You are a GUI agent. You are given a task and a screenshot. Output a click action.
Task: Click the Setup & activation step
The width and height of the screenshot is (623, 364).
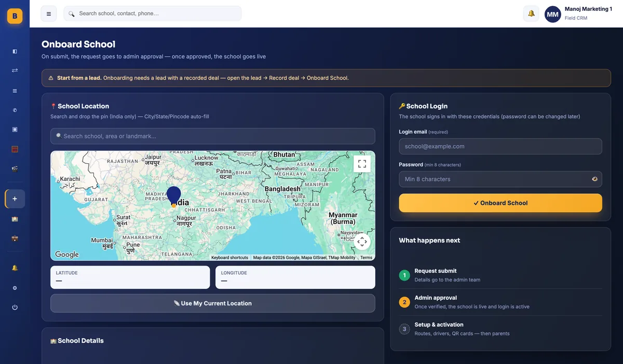(500, 329)
